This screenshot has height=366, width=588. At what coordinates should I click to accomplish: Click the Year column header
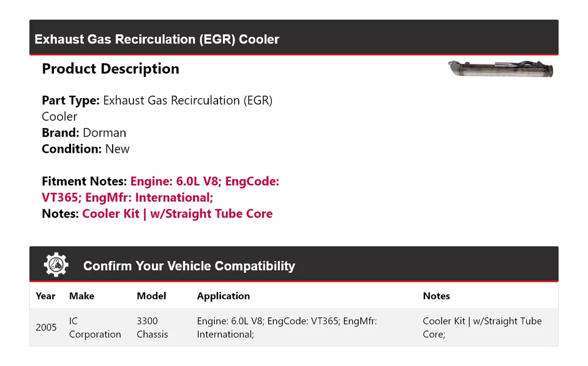click(45, 295)
